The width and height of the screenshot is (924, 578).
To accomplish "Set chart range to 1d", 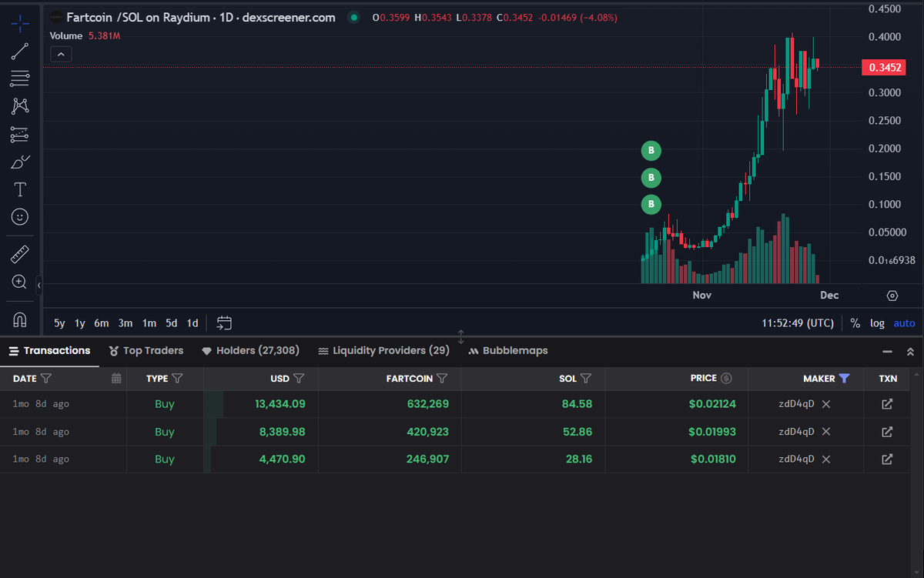I will (x=192, y=323).
